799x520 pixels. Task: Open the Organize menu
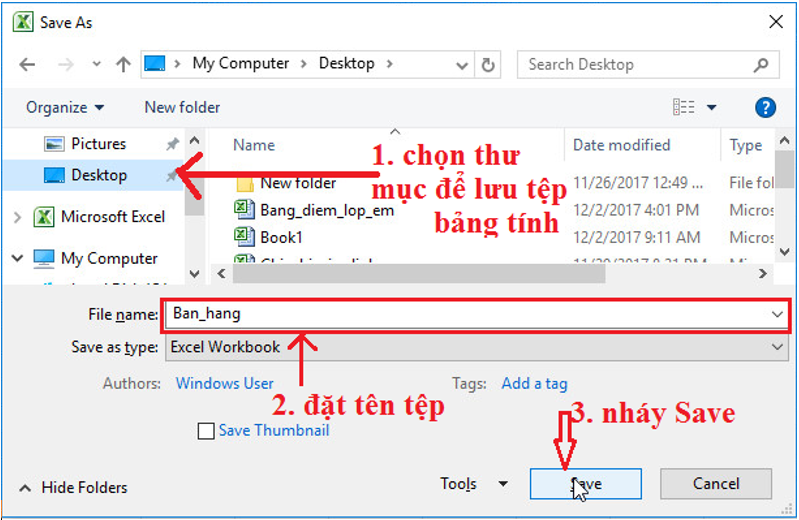click(65, 108)
